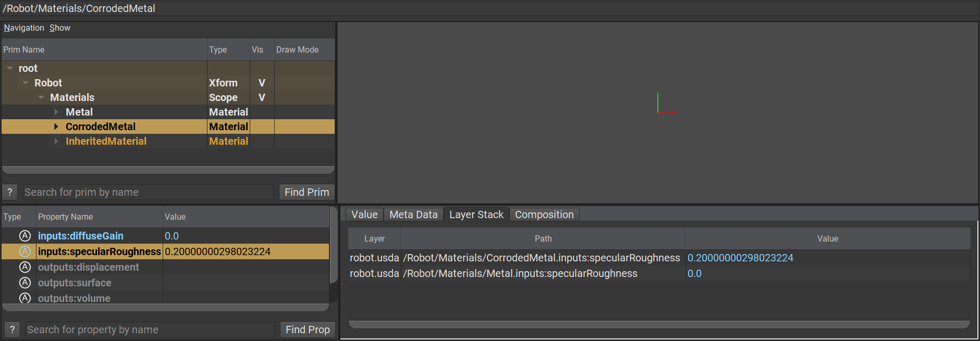Switch to the Composition tab
The width and height of the screenshot is (980, 341).
[544, 214]
